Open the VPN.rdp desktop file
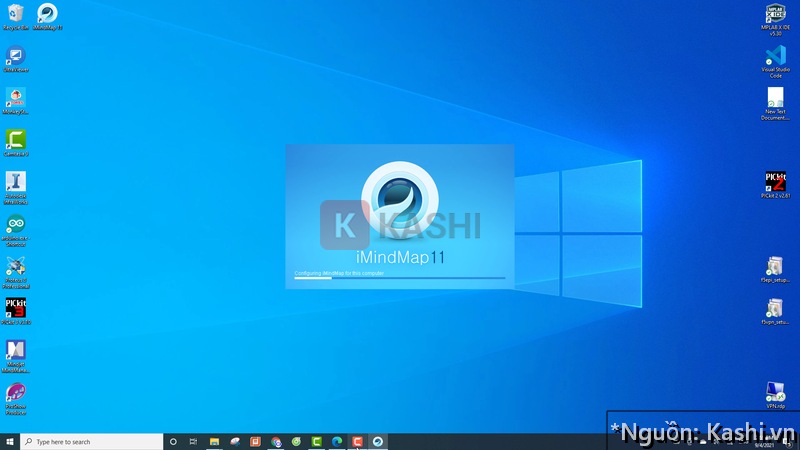 (775, 391)
